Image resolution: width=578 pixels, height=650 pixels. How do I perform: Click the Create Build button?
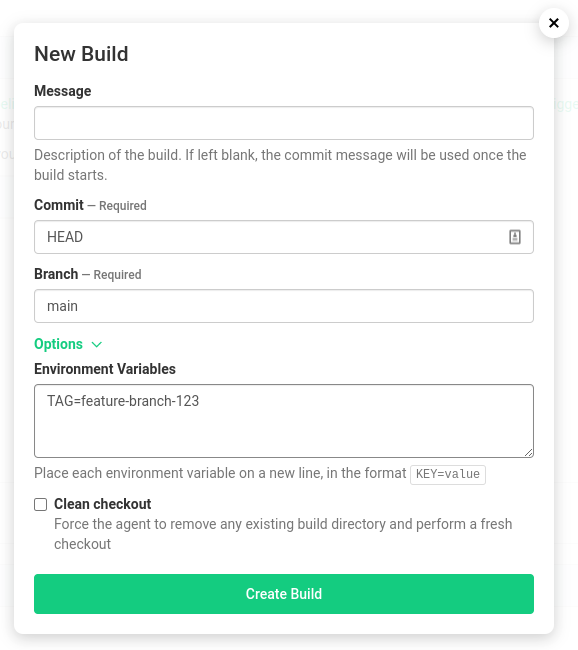pos(284,594)
